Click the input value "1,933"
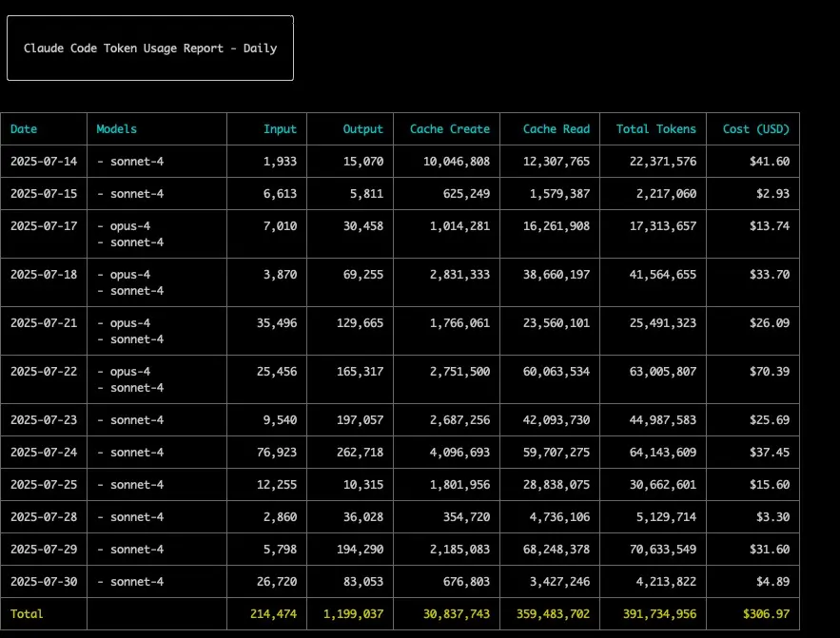 (280, 161)
